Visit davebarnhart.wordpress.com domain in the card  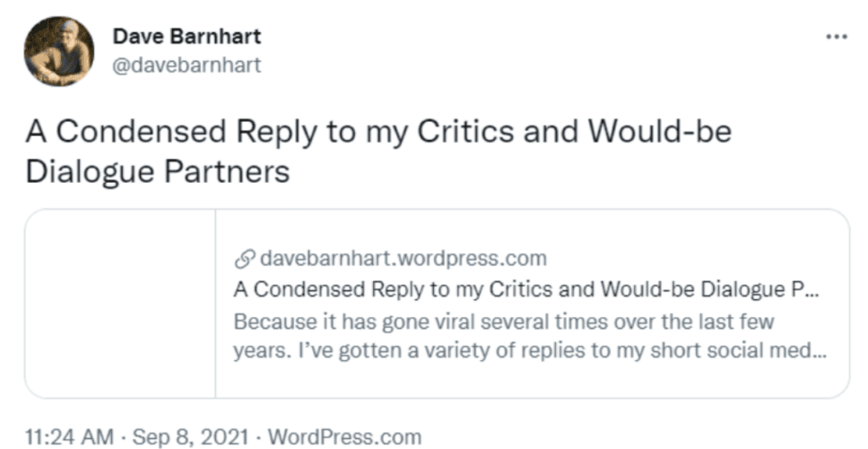[403, 258]
